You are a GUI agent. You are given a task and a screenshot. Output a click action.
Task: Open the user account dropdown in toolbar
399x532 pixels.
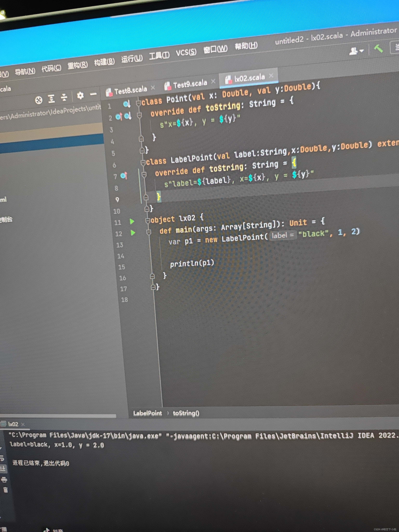point(356,51)
